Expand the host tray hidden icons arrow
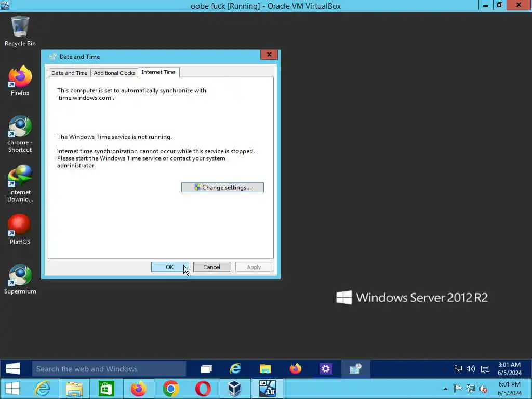The image size is (532, 399). click(445, 389)
